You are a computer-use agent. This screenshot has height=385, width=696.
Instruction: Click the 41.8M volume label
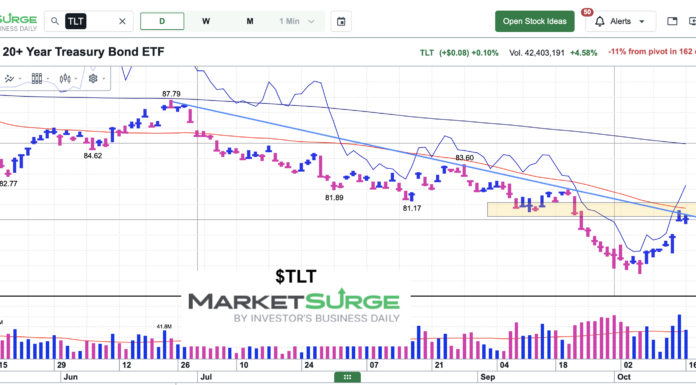[164, 326]
